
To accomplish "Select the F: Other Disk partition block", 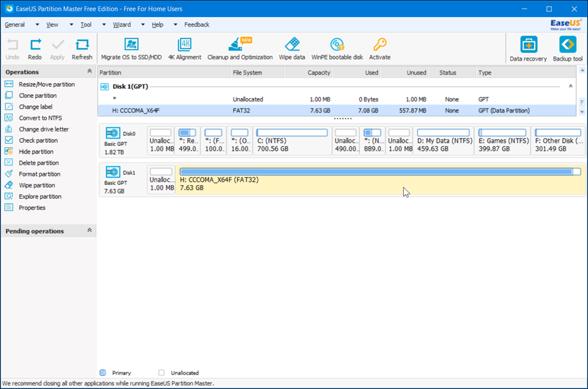I will pyautogui.click(x=558, y=141).
